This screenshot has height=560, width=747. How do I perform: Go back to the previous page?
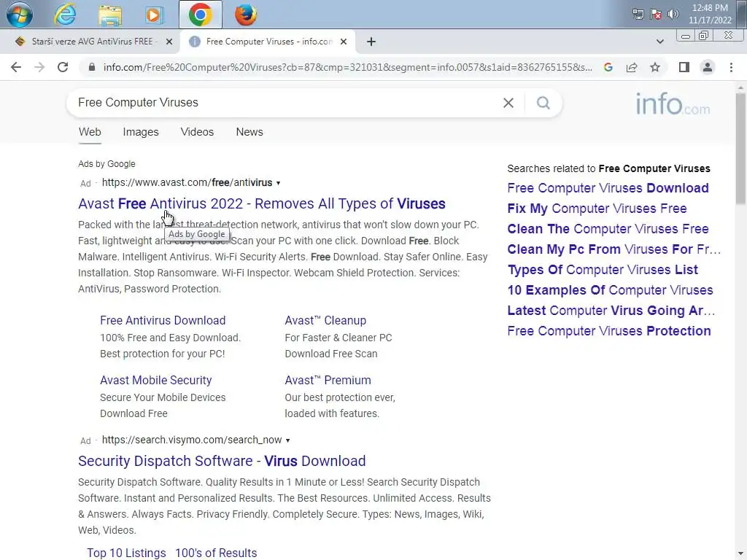[16, 67]
